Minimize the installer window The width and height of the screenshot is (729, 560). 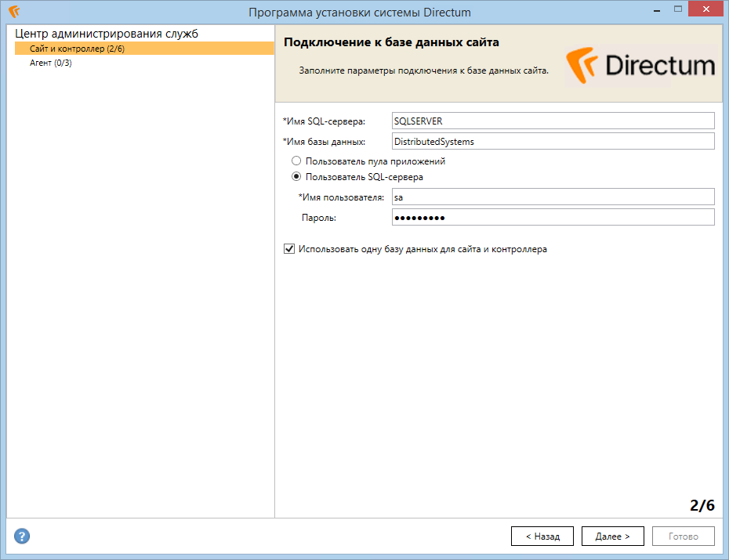(x=657, y=9)
